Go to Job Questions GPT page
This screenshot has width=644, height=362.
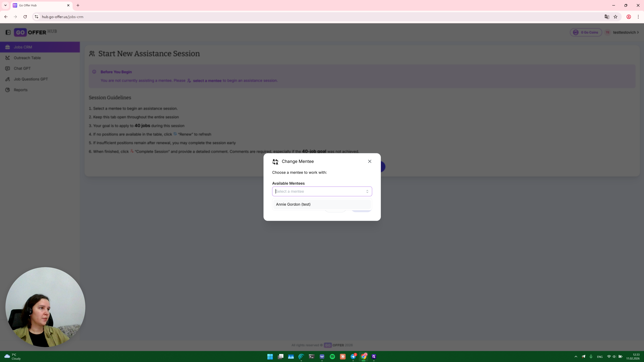click(31, 79)
